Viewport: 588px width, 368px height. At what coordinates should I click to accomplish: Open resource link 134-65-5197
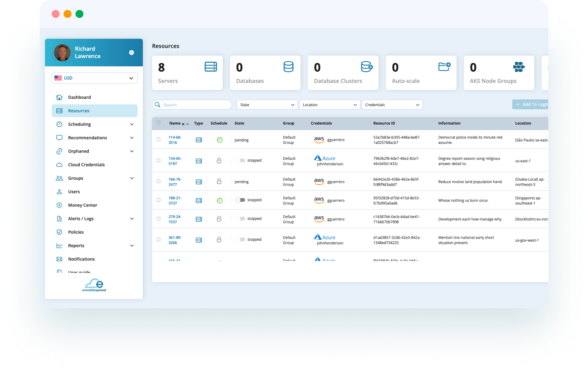[175, 161]
